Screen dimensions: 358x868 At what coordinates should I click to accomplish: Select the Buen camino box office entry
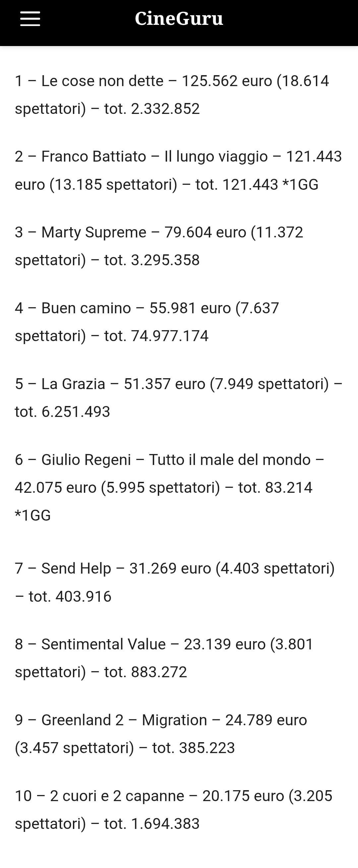click(x=86, y=308)
